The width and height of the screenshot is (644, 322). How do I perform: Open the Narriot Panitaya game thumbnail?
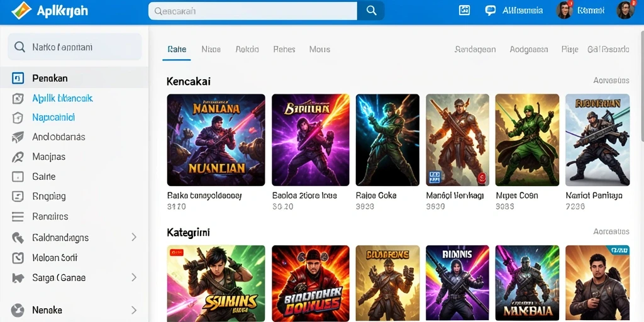[x=597, y=140]
